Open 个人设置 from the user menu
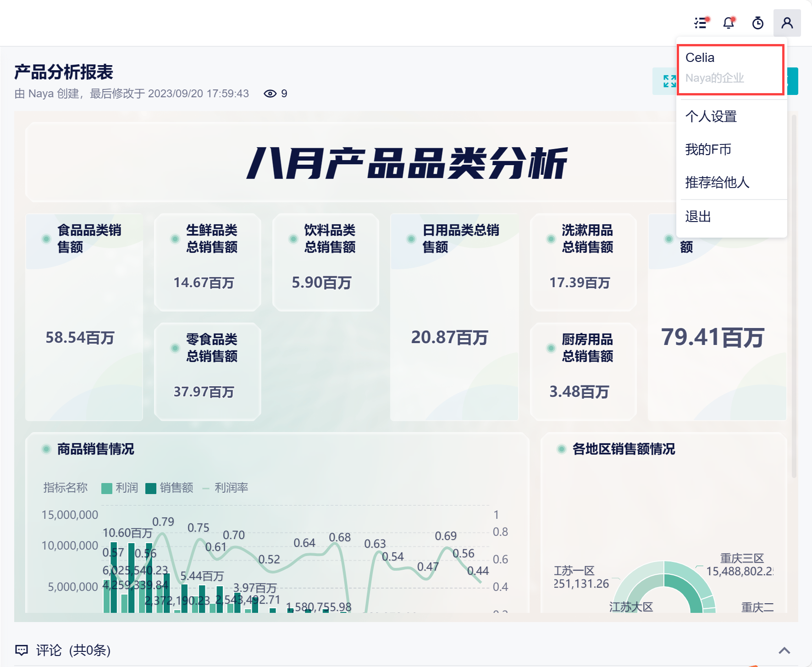 732,117
